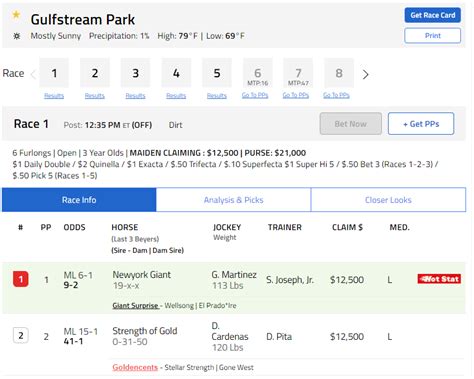Click jockey G. Martinez

click(x=234, y=275)
